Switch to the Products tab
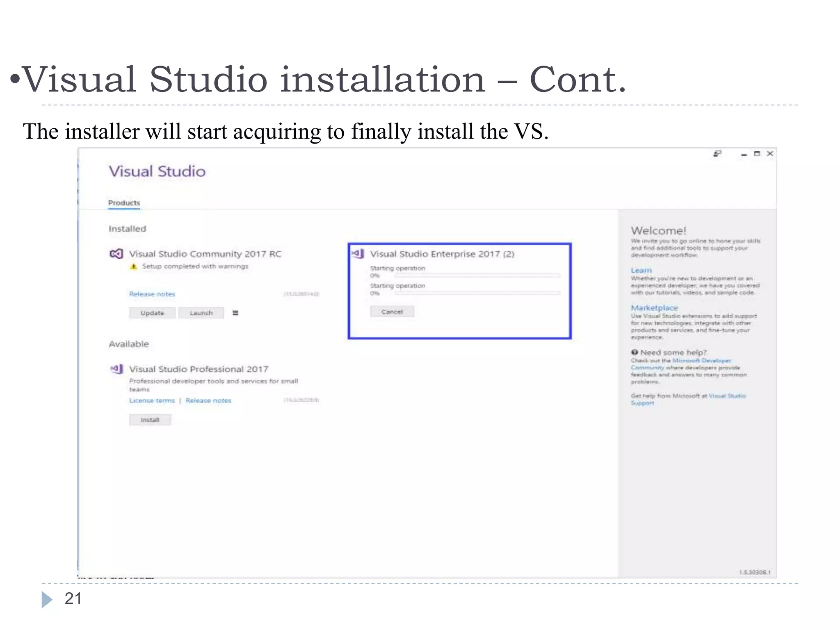 [x=124, y=203]
